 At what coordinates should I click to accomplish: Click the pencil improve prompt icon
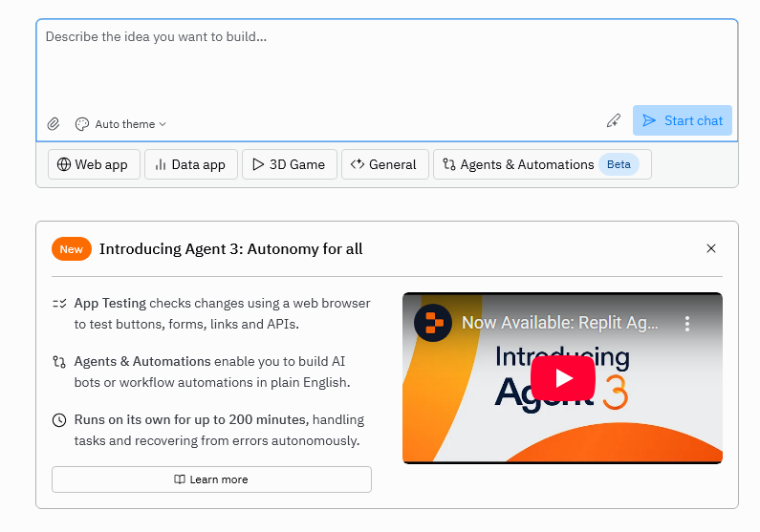(614, 121)
